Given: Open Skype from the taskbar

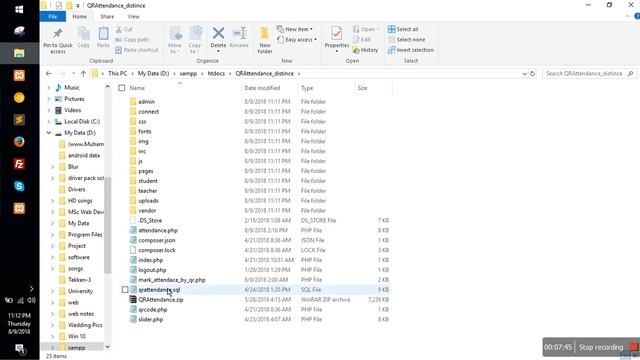Looking at the screenshot, I should pos(19,186).
